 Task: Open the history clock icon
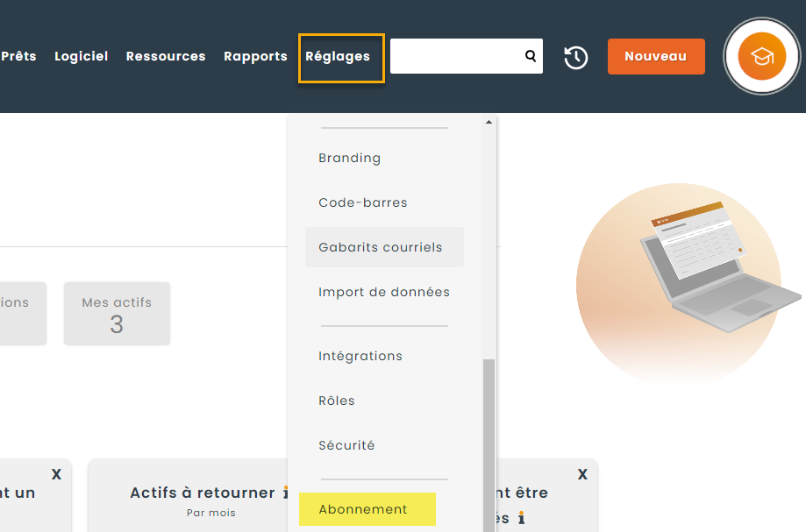tap(575, 57)
